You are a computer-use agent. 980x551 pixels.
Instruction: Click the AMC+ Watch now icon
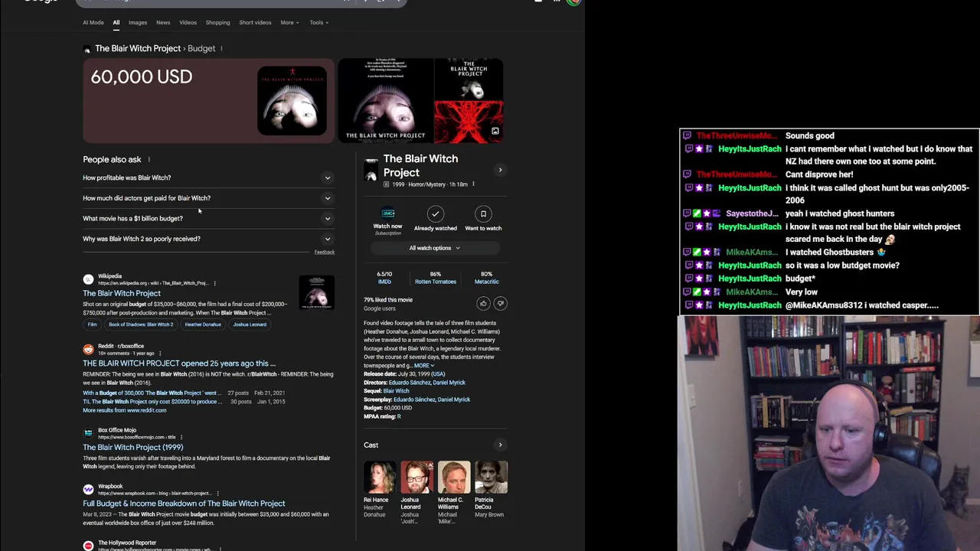(387, 214)
